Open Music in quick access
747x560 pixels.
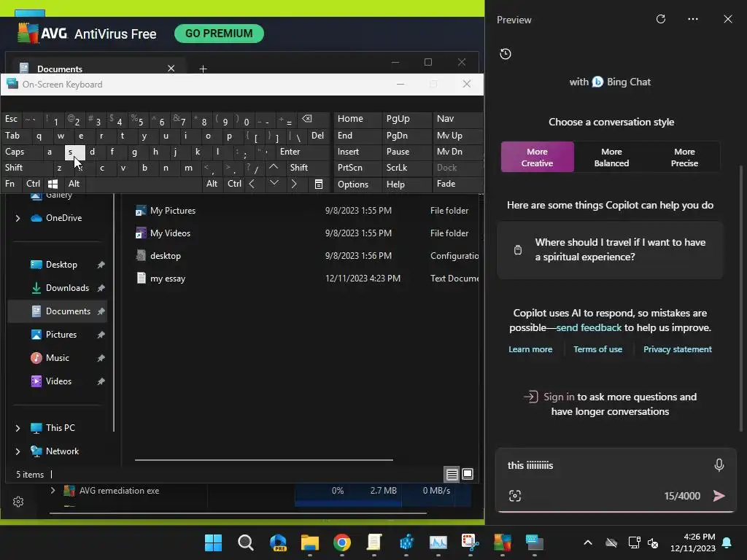click(57, 358)
